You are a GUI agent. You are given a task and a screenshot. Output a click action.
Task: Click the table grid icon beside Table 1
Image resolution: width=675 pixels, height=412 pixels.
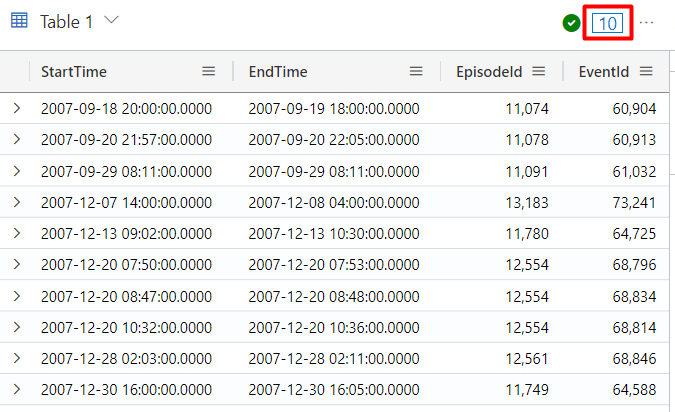pyautogui.click(x=19, y=22)
